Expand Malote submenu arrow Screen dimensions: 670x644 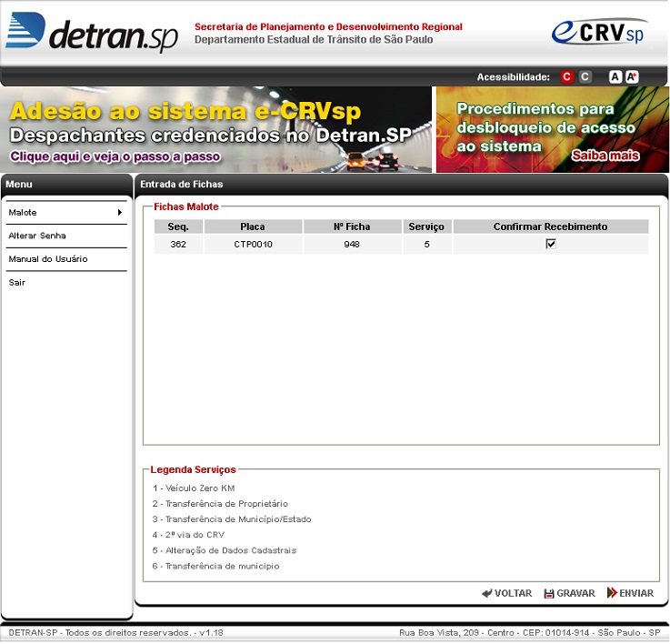pos(120,213)
